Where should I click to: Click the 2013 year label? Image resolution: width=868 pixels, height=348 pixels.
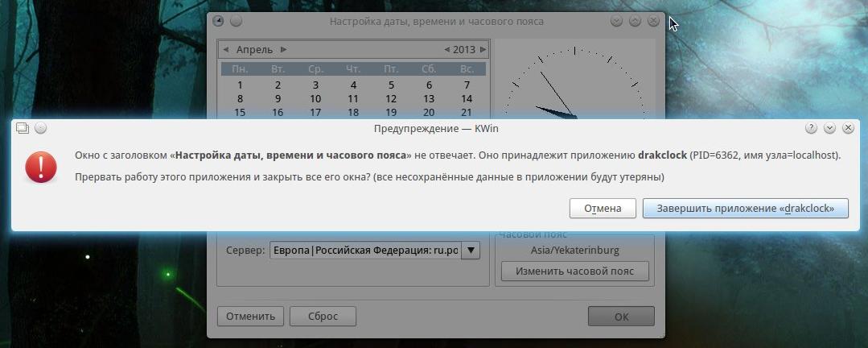(464, 49)
